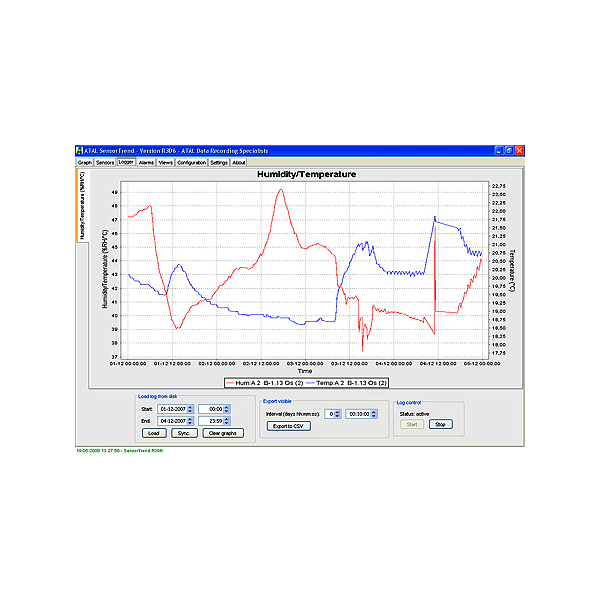Adjust the interval days spinner
The width and height of the screenshot is (600, 600).
339,414
